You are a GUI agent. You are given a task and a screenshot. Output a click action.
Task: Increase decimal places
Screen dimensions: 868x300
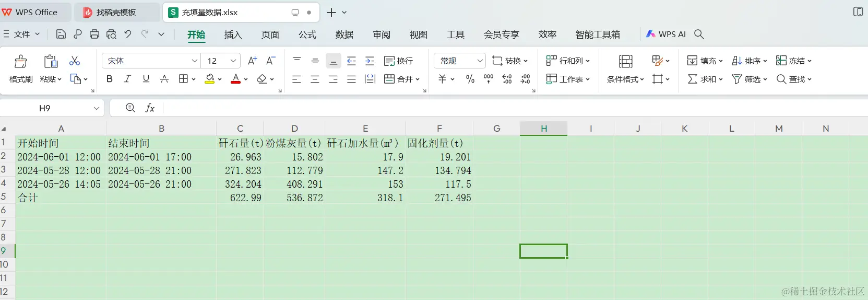point(507,79)
